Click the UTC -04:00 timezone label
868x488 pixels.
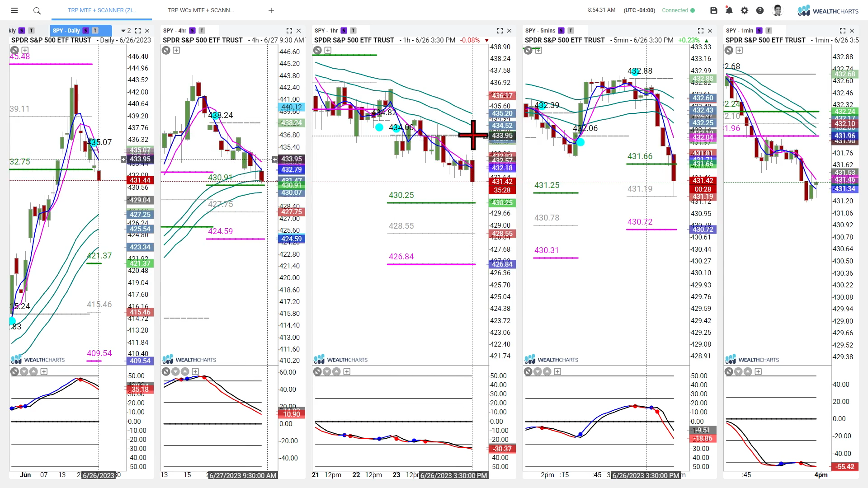point(639,10)
